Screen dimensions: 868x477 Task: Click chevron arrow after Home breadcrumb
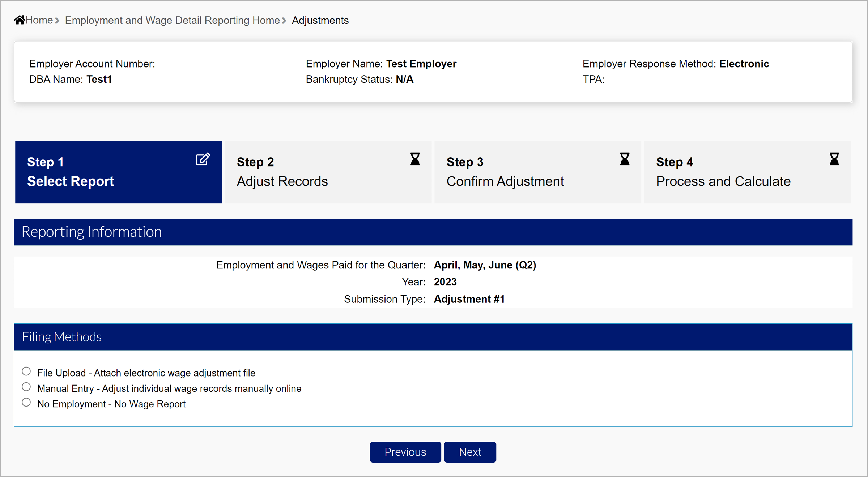57,21
